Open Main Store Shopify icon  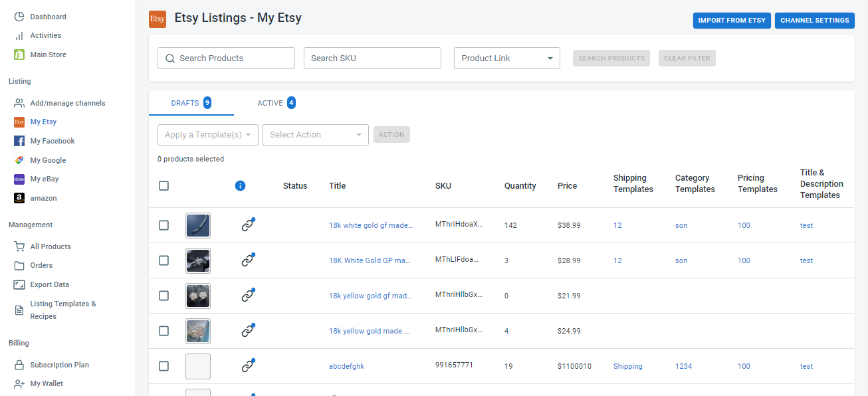[19, 54]
